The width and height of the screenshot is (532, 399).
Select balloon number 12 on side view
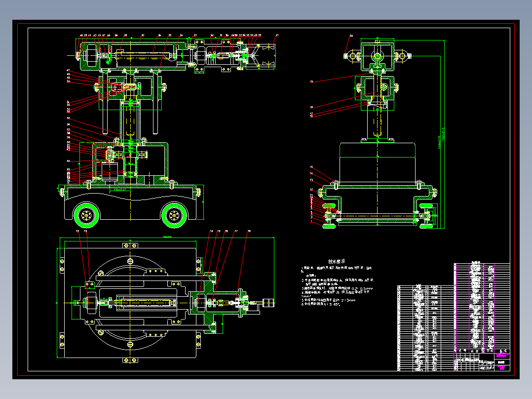tap(311, 190)
